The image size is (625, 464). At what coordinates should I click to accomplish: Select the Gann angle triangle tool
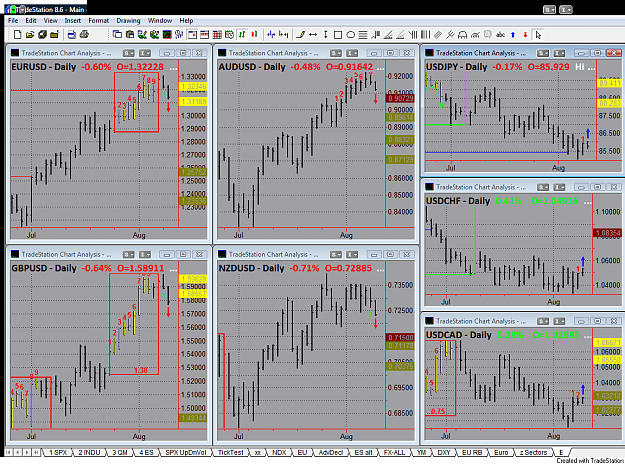[388, 35]
